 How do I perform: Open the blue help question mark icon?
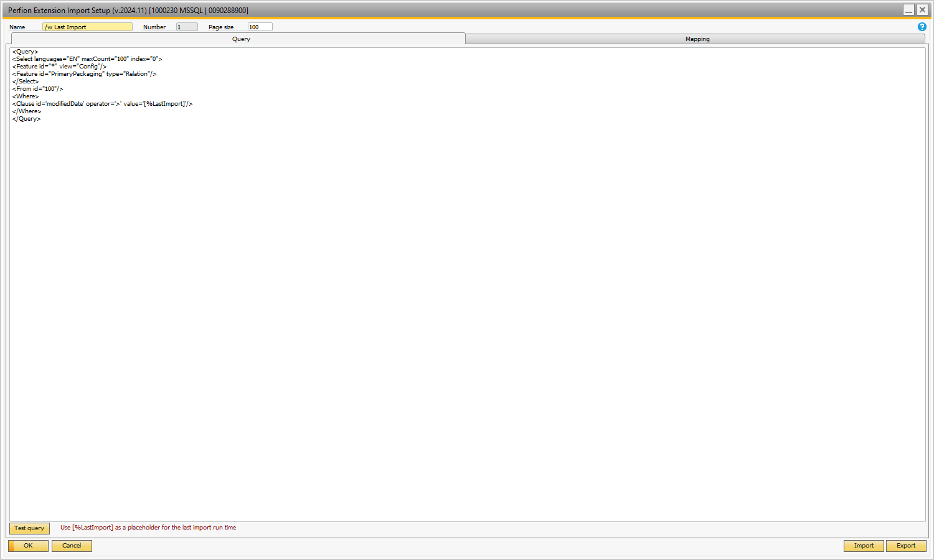(x=922, y=27)
